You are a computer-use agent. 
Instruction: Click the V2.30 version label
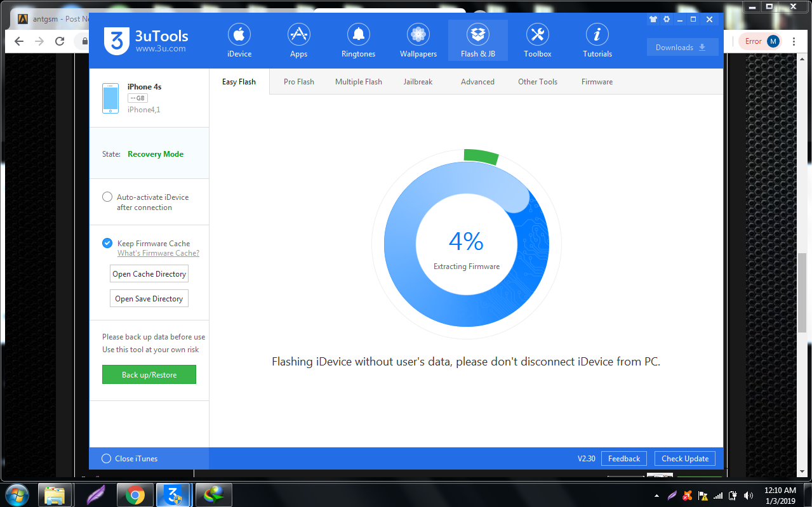pyautogui.click(x=586, y=459)
